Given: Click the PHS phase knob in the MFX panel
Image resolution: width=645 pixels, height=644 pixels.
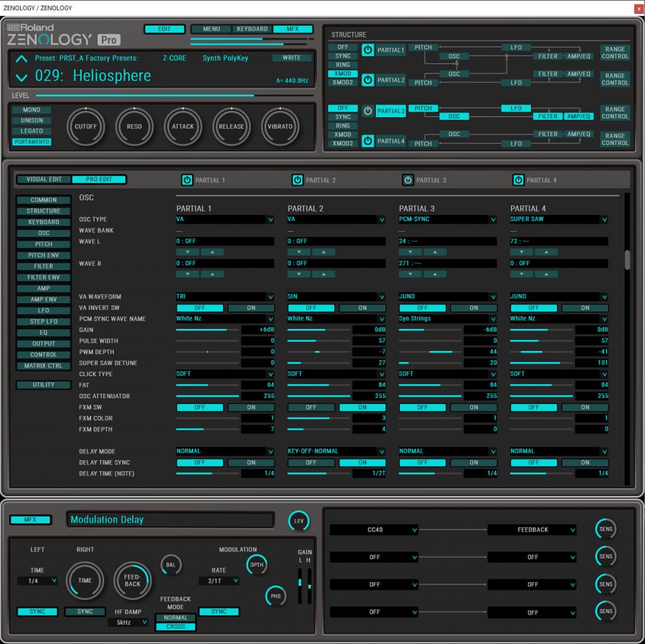Looking at the screenshot, I should [276, 595].
